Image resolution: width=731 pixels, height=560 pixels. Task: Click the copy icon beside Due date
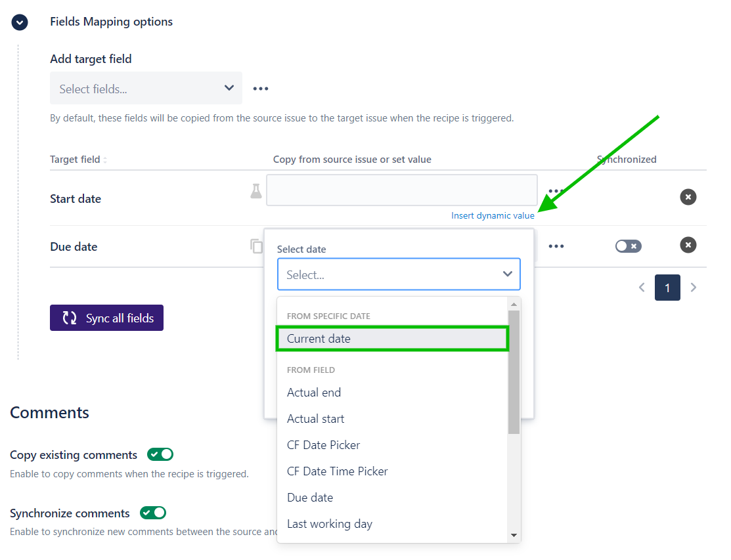[x=256, y=246]
